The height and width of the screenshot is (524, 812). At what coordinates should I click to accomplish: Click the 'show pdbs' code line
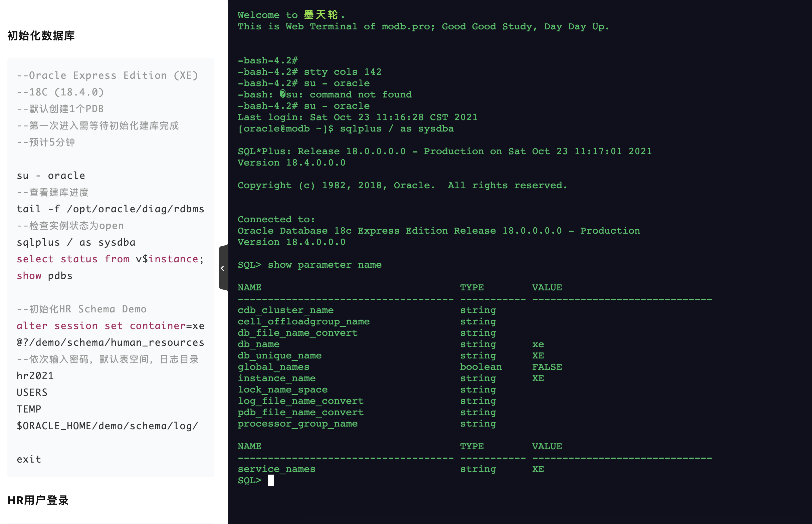click(x=45, y=276)
